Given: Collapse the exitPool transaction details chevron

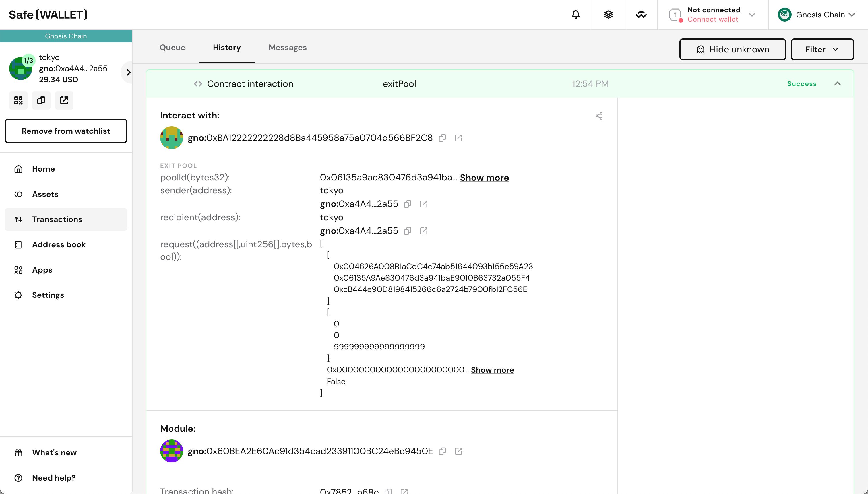Looking at the screenshot, I should [838, 83].
